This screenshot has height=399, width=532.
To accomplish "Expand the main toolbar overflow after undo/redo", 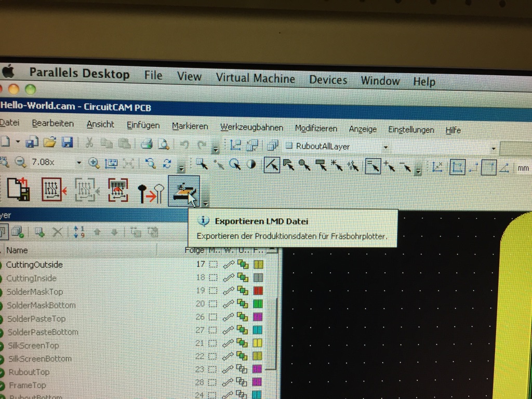I will [x=216, y=149].
